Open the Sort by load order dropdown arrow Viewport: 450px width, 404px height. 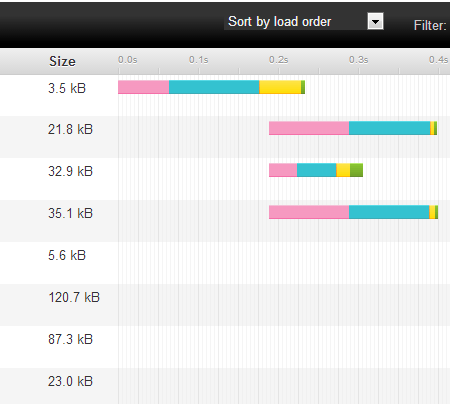(375, 22)
